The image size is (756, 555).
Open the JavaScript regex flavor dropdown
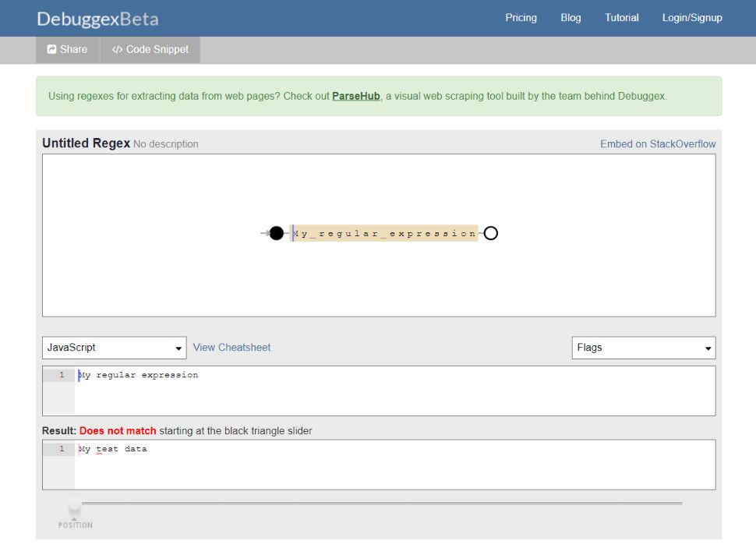click(114, 347)
